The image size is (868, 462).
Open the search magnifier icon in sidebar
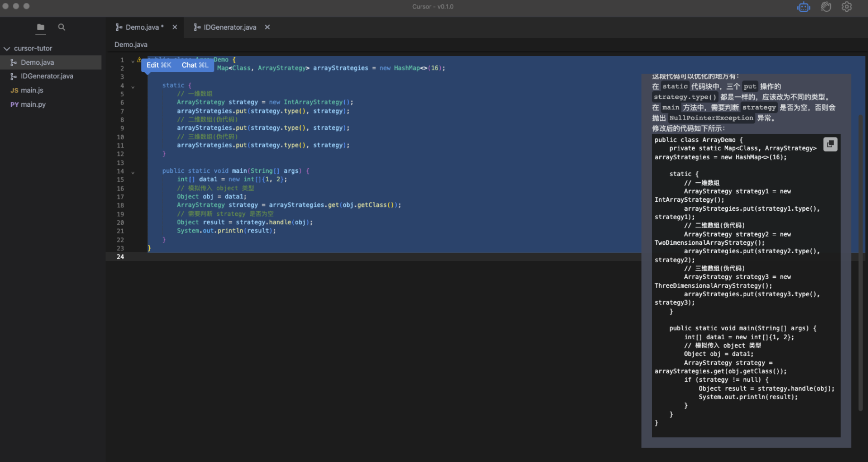point(61,27)
